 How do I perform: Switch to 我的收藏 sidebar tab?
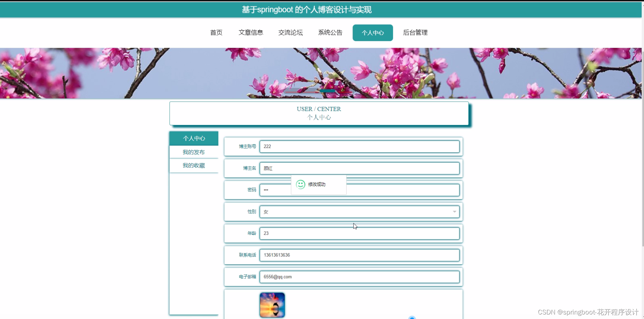click(194, 165)
